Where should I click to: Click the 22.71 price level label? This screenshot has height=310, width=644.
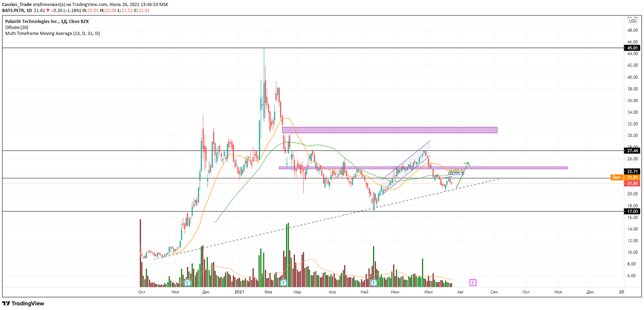click(632, 172)
